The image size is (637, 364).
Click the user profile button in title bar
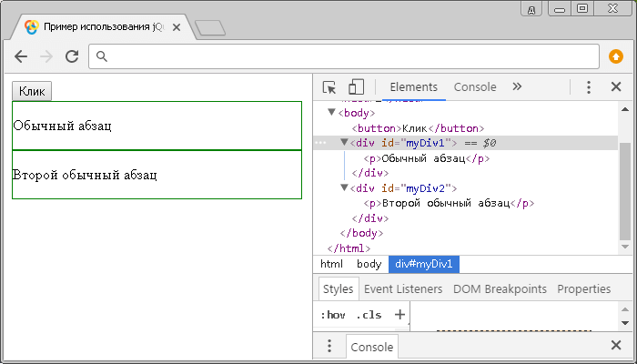point(531,10)
